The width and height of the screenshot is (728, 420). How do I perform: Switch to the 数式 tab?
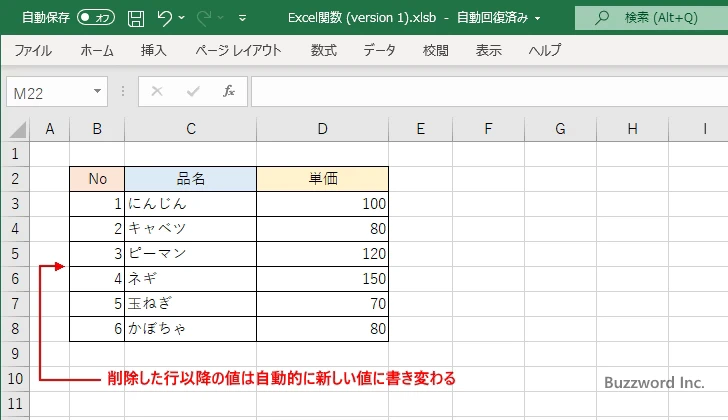coord(324,50)
